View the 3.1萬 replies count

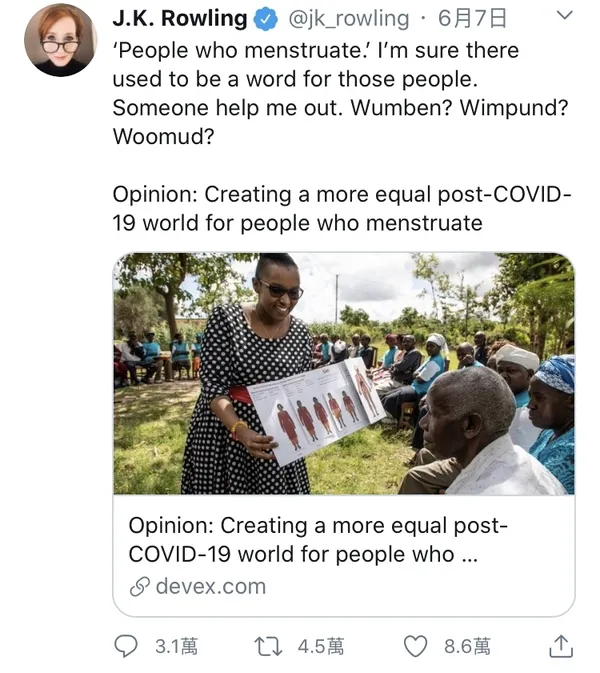click(176, 646)
